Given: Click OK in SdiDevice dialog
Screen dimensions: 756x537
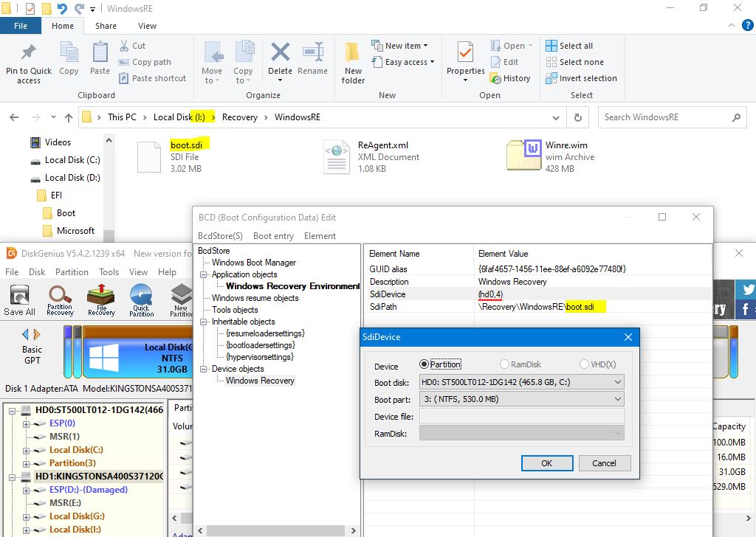Looking at the screenshot, I should click(546, 463).
